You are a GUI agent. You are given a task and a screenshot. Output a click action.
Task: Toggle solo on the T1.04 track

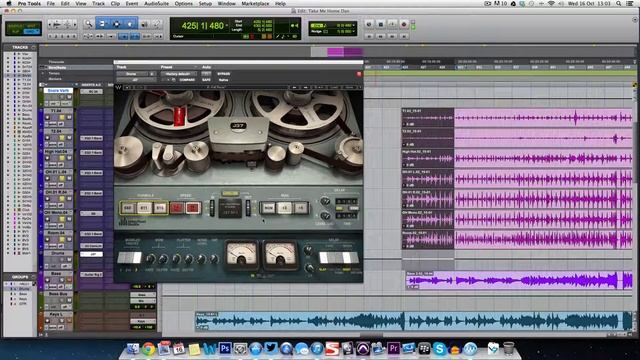click(x=62, y=117)
